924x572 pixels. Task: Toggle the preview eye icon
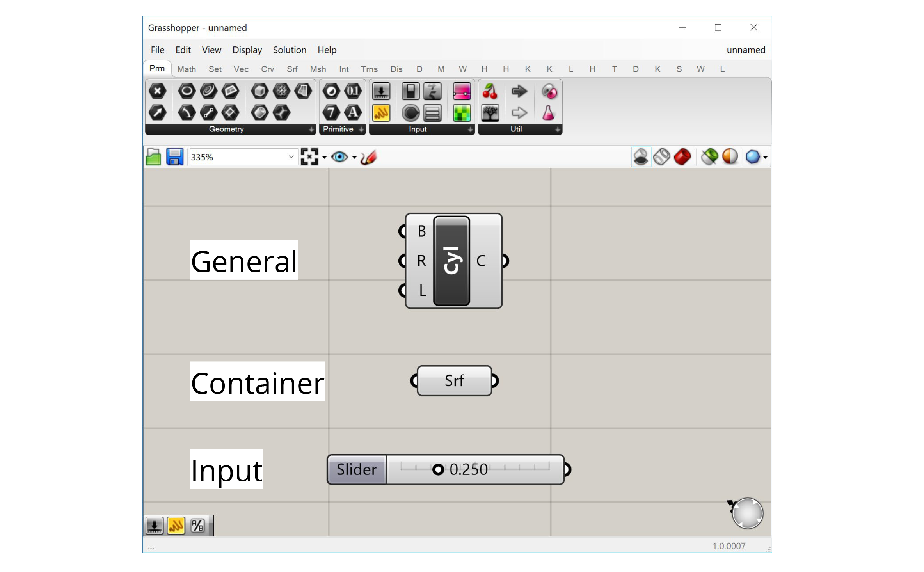click(x=339, y=157)
